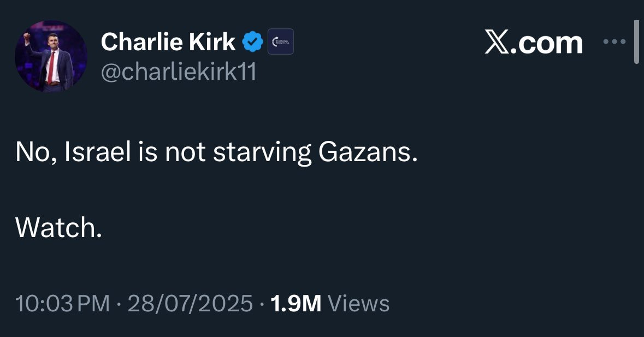
Task: Open Charlie Kirk's profile picture
Action: [x=51, y=56]
